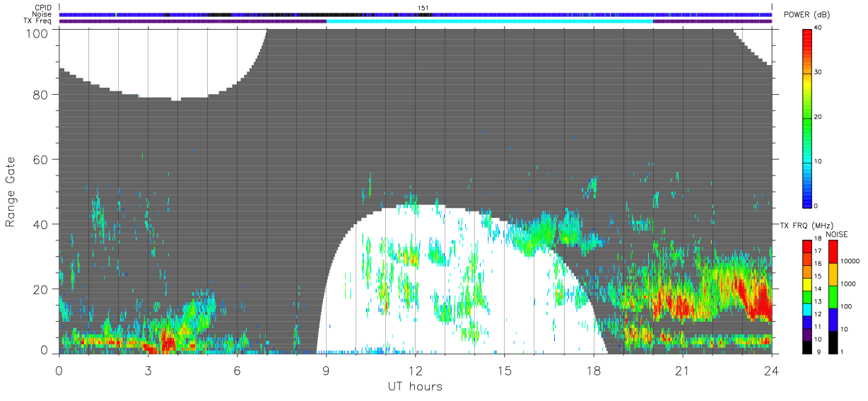Click the 30 tick on the POWER scale
Image resolution: width=868 pixels, height=401 pixels.
tap(818, 72)
